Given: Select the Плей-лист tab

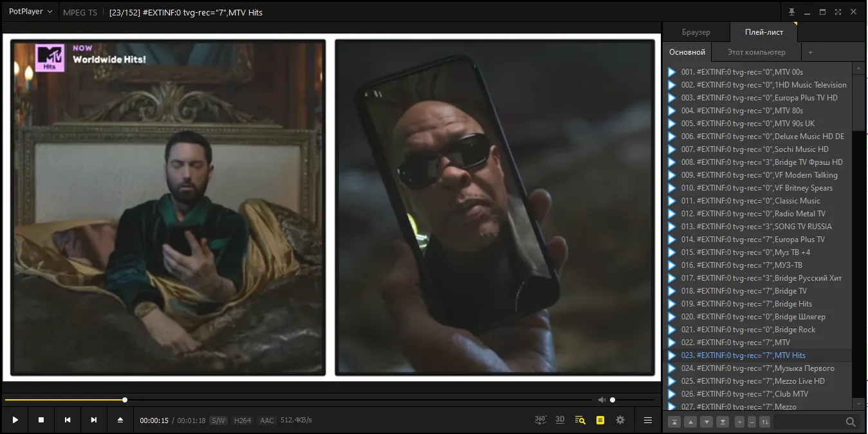Looking at the screenshot, I should 764,32.
